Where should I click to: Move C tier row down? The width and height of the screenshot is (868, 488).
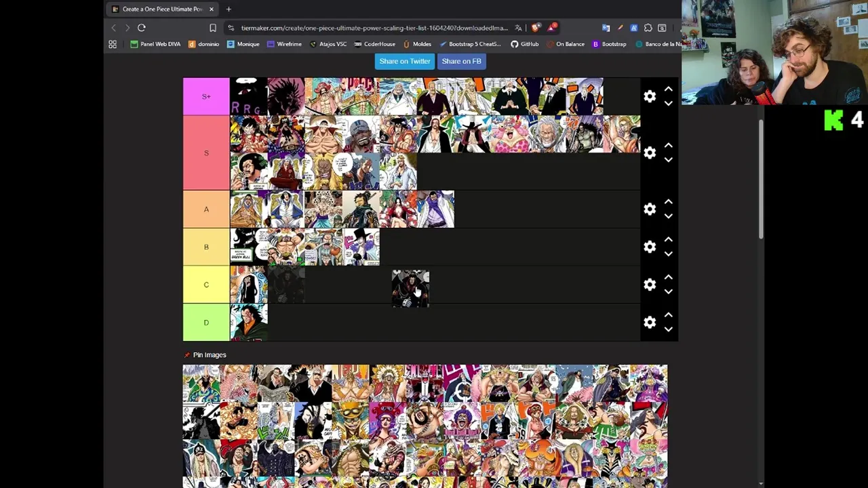tap(668, 292)
